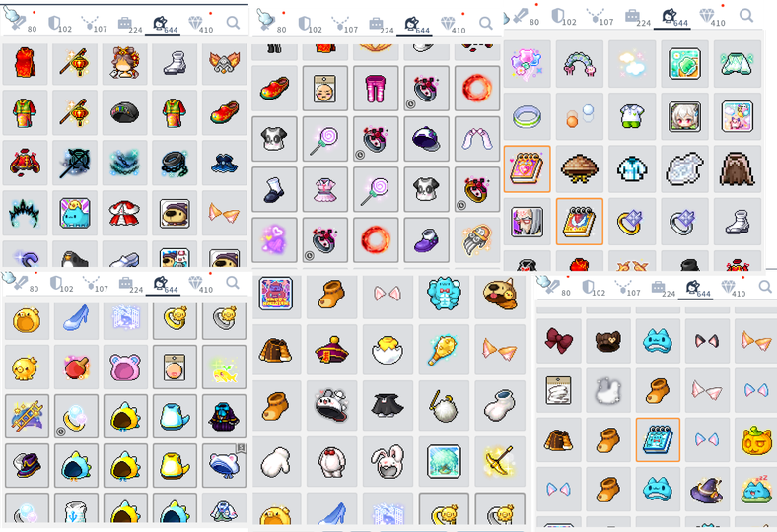Open the search icon in top-right panel
The height and width of the screenshot is (532, 777).
pos(745,16)
